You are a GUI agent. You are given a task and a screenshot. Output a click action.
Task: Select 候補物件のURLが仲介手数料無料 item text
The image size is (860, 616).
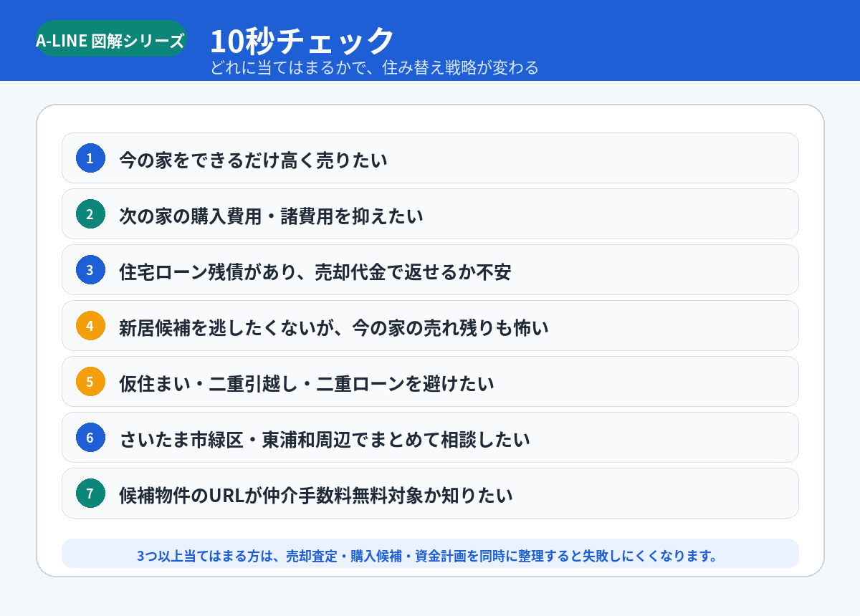pyautogui.click(x=316, y=495)
